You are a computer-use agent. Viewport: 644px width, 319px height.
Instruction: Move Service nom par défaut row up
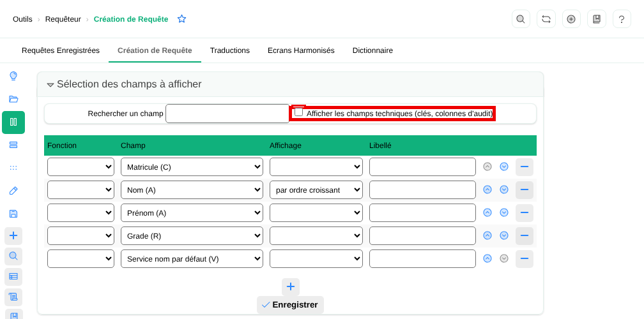pyautogui.click(x=487, y=259)
